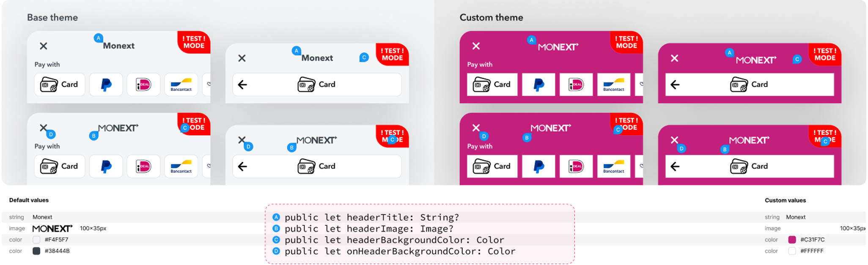Click the 'Custom values' heading
This screenshot has width=868, height=265.
[786, 200]
